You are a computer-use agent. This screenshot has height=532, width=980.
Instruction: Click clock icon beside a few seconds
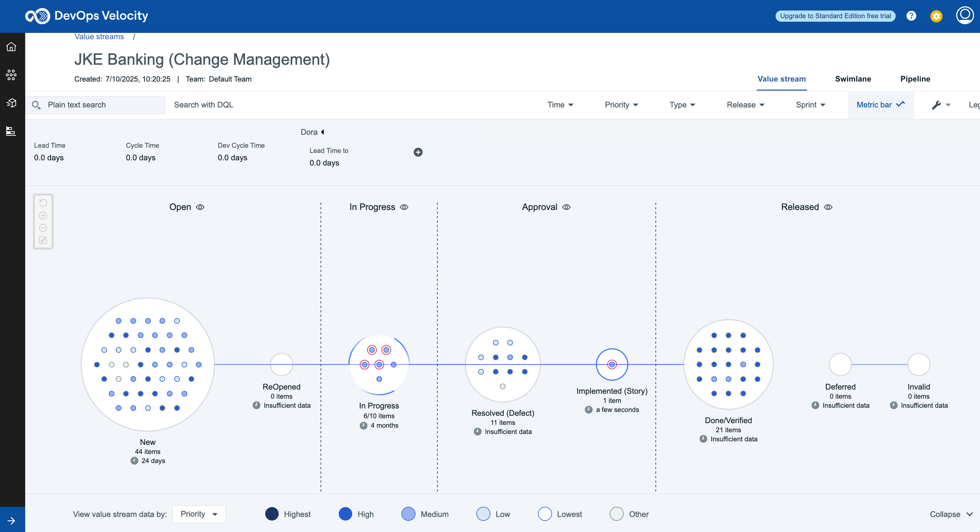[589, 410]
